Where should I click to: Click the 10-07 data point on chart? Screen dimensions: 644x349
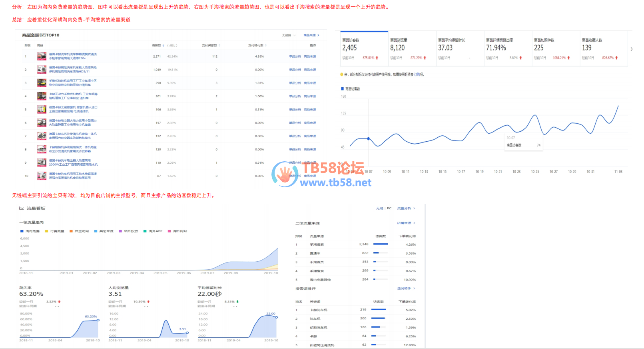(369, 138)
